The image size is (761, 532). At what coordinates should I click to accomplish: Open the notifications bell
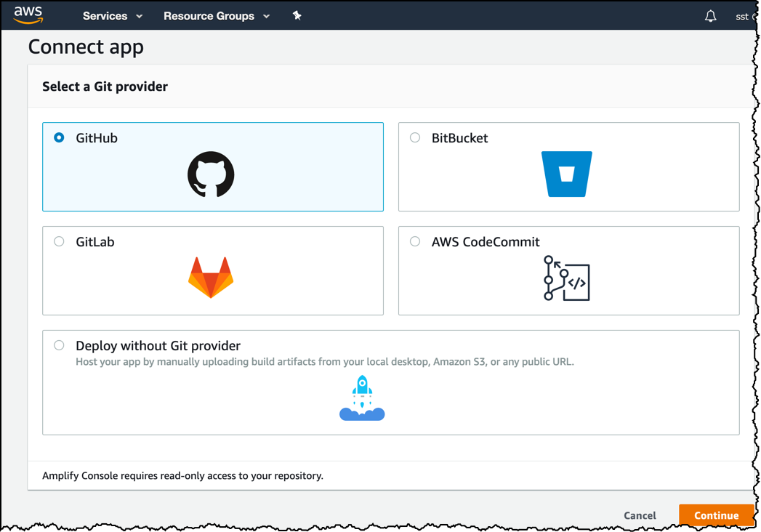pyautogui.click(x=710, y=16)
